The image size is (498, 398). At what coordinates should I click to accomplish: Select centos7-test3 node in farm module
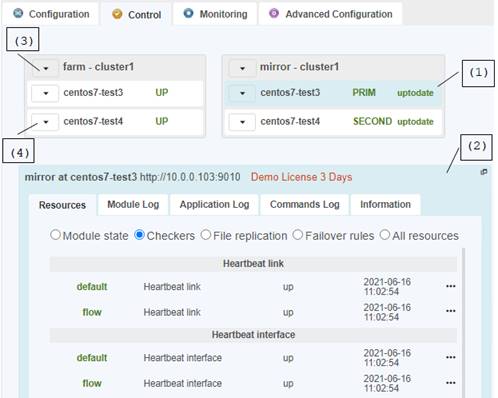[115, 93]
